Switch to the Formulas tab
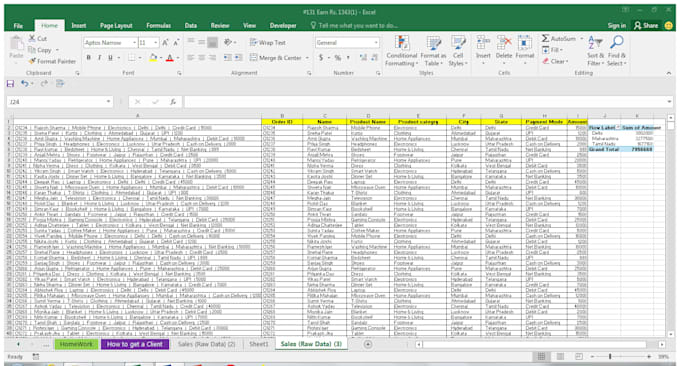680x366 pixels. pos(158,26)
